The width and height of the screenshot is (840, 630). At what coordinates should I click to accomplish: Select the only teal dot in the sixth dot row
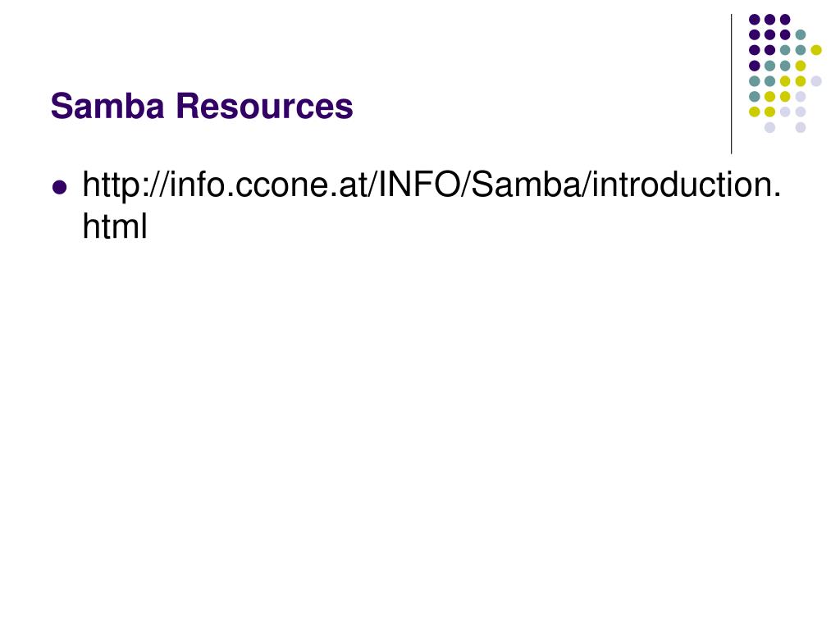pyautogui.click(x=755, y=97)
